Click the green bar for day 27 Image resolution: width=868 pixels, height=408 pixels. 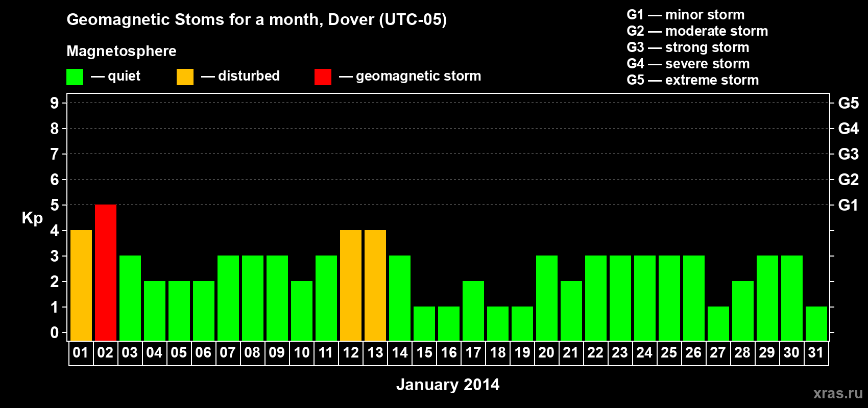718,324
